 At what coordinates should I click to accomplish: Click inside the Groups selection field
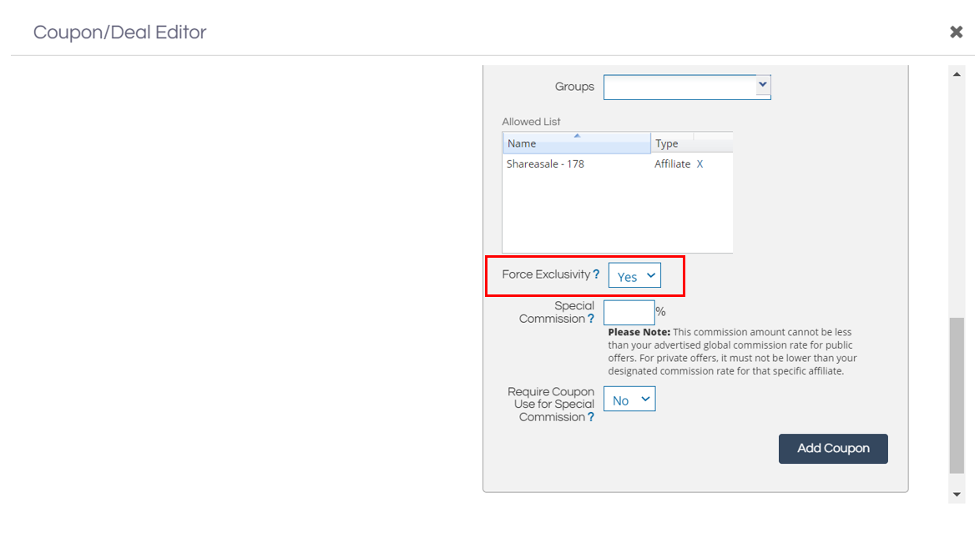pos(679,87)
